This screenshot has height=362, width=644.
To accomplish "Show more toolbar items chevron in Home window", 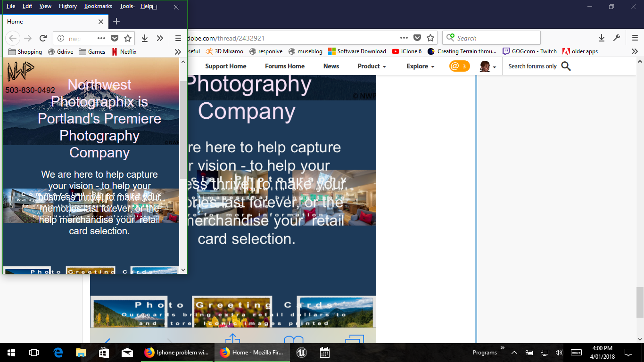I will coord(160,38).
